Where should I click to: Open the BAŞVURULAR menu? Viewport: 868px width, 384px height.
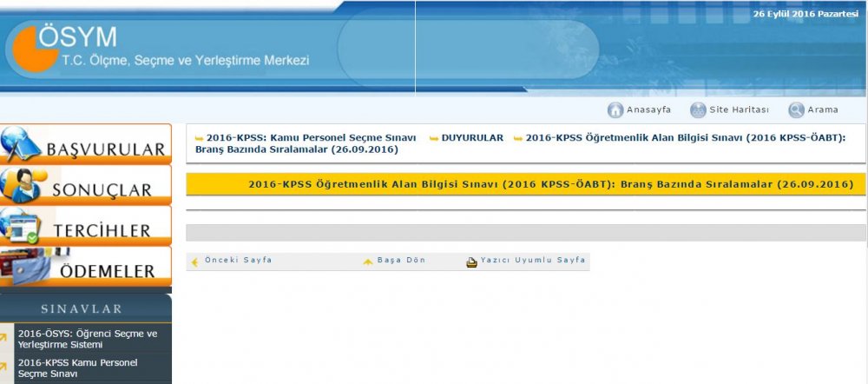86,144
